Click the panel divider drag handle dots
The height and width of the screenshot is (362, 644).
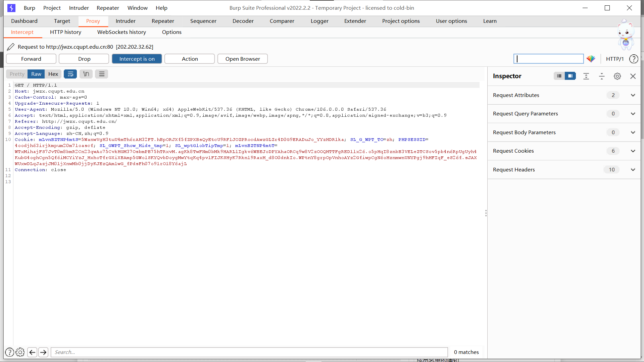click(486, 213)
